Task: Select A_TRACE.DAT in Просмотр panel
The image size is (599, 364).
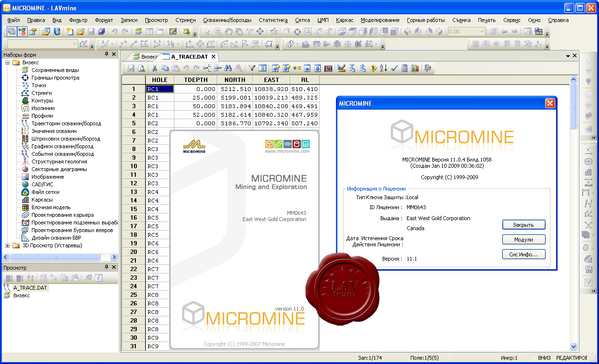Action: (x=30, y=288)
